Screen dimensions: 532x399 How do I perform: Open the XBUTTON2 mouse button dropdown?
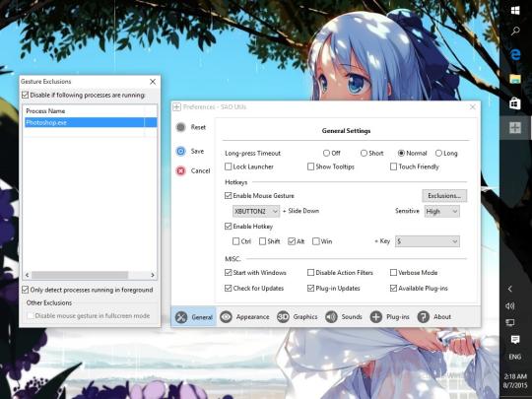256,211
